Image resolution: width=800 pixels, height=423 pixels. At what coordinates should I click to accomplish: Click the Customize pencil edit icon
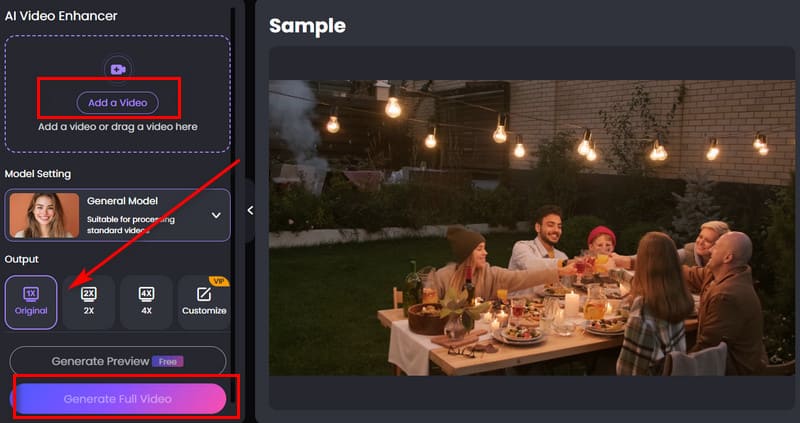pos(204,294)
